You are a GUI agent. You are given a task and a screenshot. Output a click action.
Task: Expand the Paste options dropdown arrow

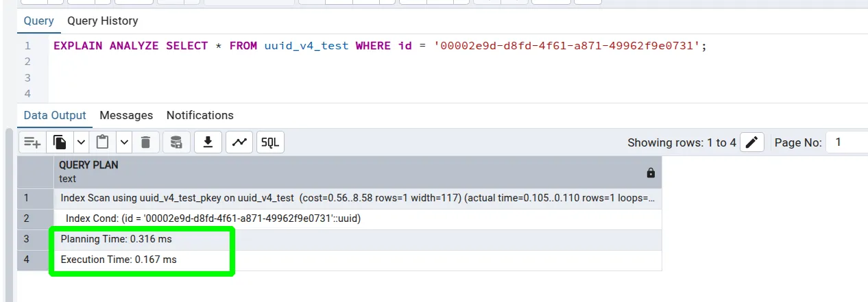pos(124,142)
